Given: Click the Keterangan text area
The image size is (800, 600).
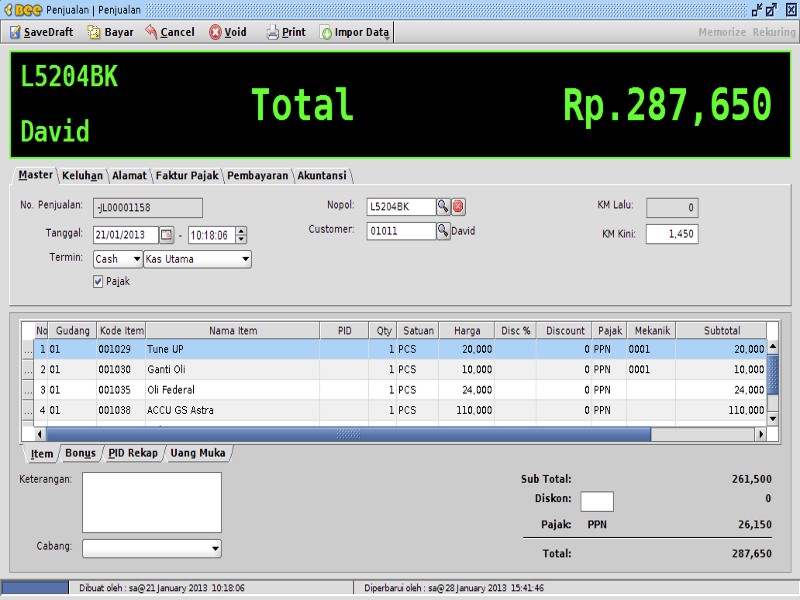Looking at the screenshot, I should [151, 502].
